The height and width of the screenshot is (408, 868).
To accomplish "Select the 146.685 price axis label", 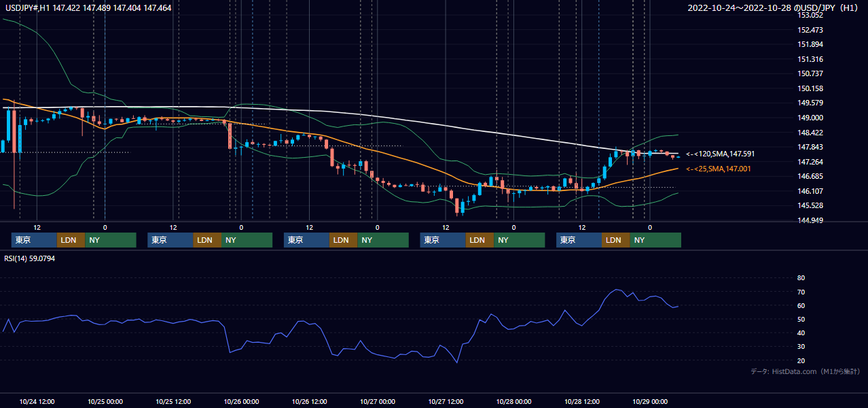I will click(x=810, y=176).
